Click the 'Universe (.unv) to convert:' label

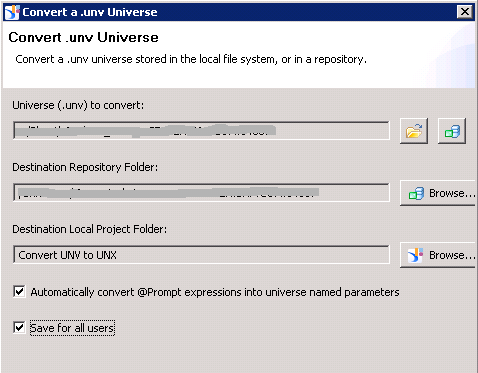tap(78, 105)
